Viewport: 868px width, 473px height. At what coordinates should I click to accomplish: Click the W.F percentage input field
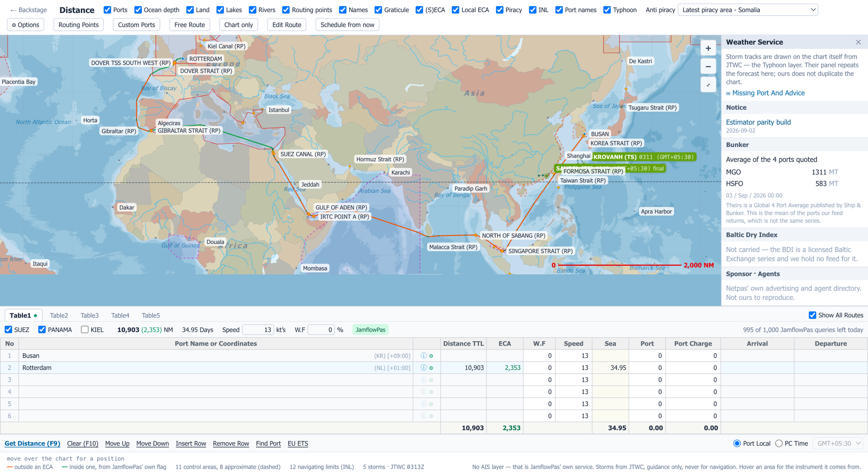click(321, 330)
